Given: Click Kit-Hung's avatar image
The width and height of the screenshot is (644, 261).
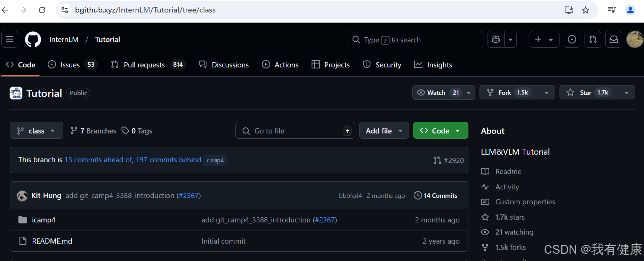Looking at the screenshot, I should click(22, 196).
